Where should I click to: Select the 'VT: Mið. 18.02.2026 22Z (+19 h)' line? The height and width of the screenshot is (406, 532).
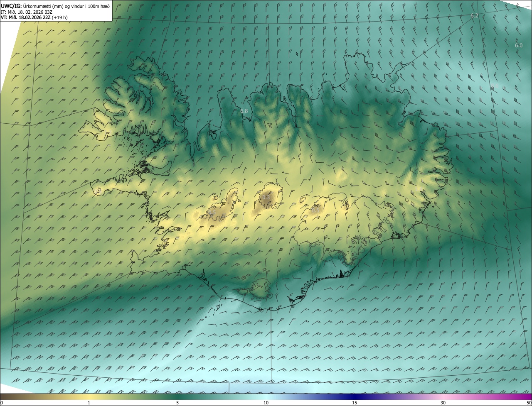coord(34,17)
